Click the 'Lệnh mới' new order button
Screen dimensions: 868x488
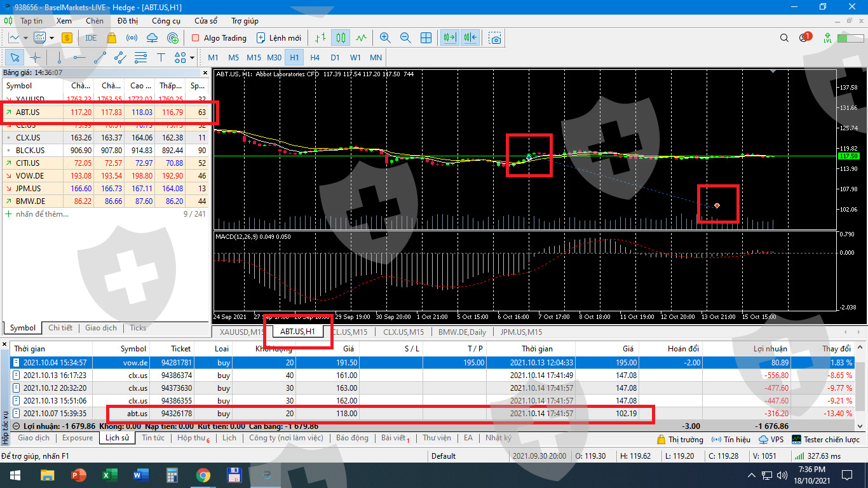(278, 38)
